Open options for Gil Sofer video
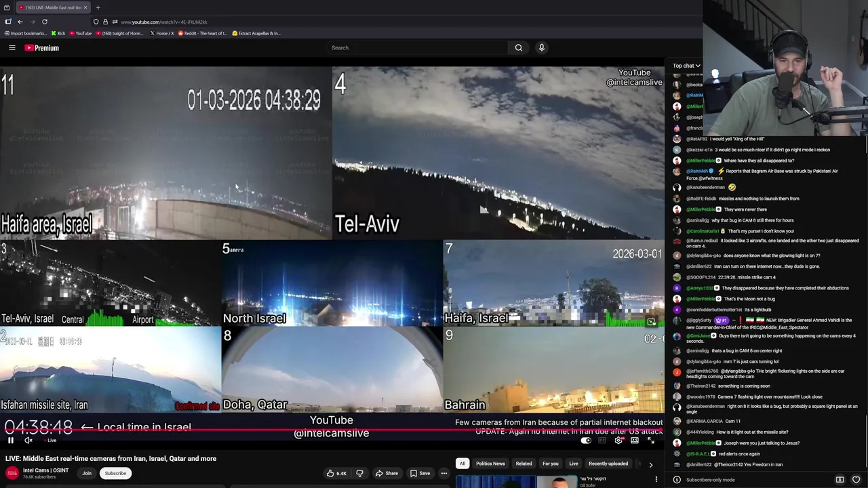The image size is (868, 488). [656, 480]
